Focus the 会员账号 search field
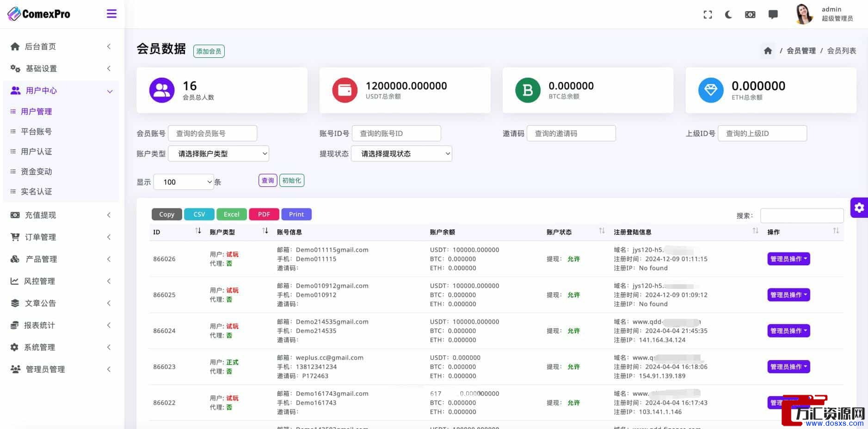Viewport: 868px width, 429px height. (x=213, y=134)
